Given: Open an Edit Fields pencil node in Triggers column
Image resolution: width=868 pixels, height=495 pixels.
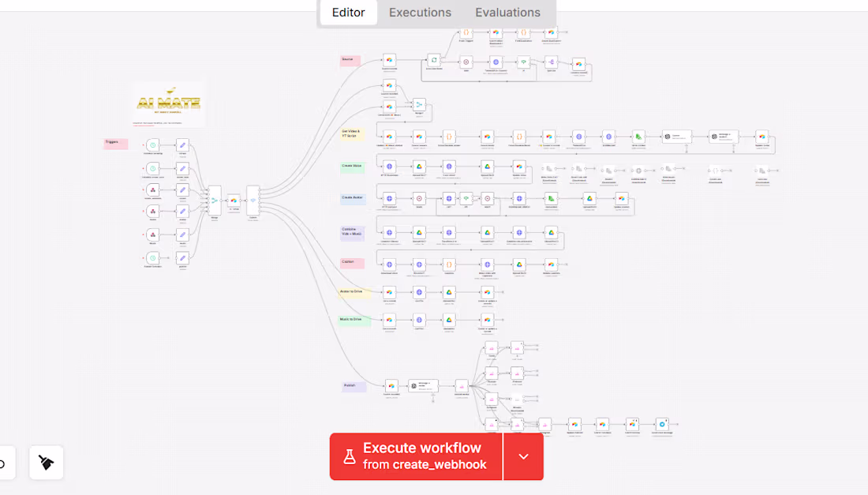Looking at the screenshot, I should (182, 145).
